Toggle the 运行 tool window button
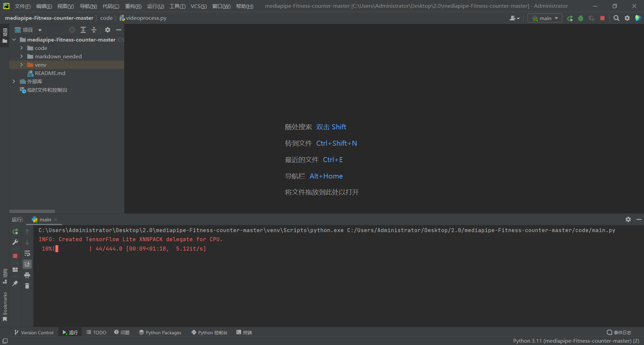Image resolution: width=644 pixels, height=345 pixels. coord(70,333)
